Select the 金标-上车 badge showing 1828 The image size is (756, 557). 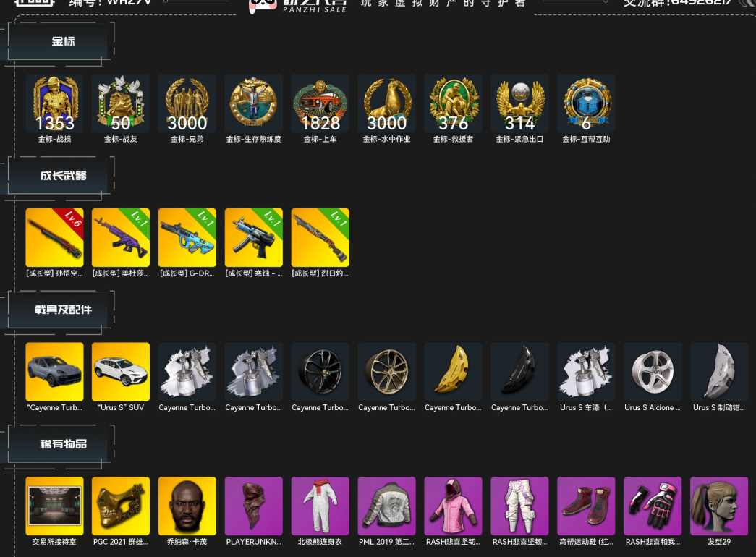pyautogui.click(x=320, y=103)
